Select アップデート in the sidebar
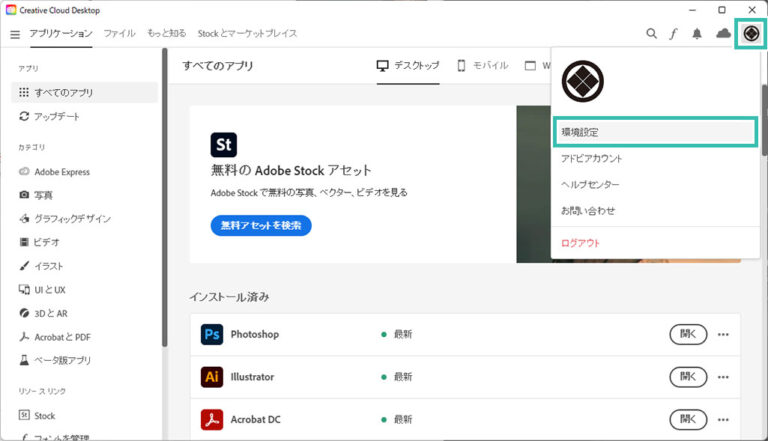Viewport: 768px width, 441px height. [57, 117]
